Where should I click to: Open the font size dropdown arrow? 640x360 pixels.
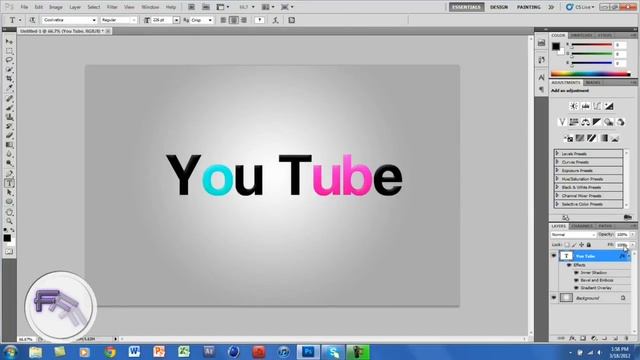176,20
